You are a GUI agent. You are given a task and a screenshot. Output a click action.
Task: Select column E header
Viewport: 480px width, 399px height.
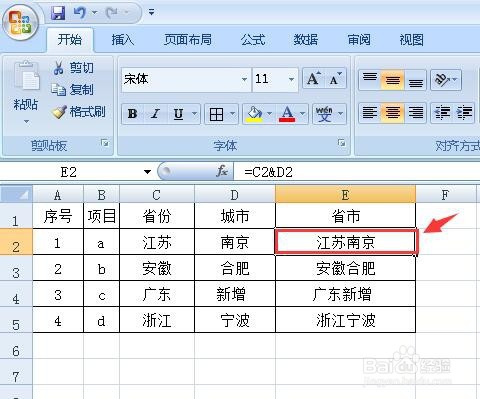point(346,195)
